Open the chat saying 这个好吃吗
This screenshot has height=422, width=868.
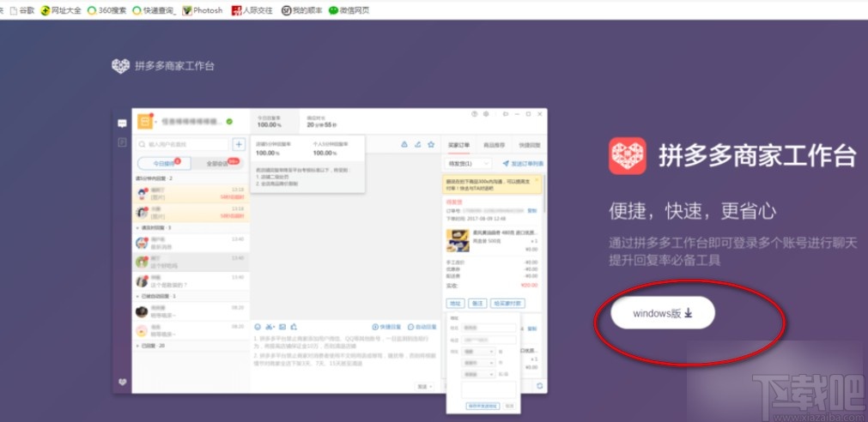[191, 262]
